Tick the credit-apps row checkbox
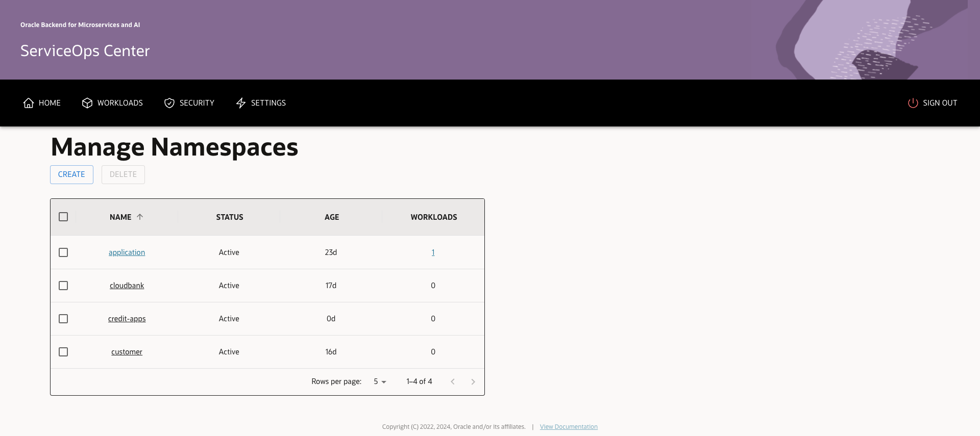Viewport: 980px width, 436px height. click(x=63, y=319)
